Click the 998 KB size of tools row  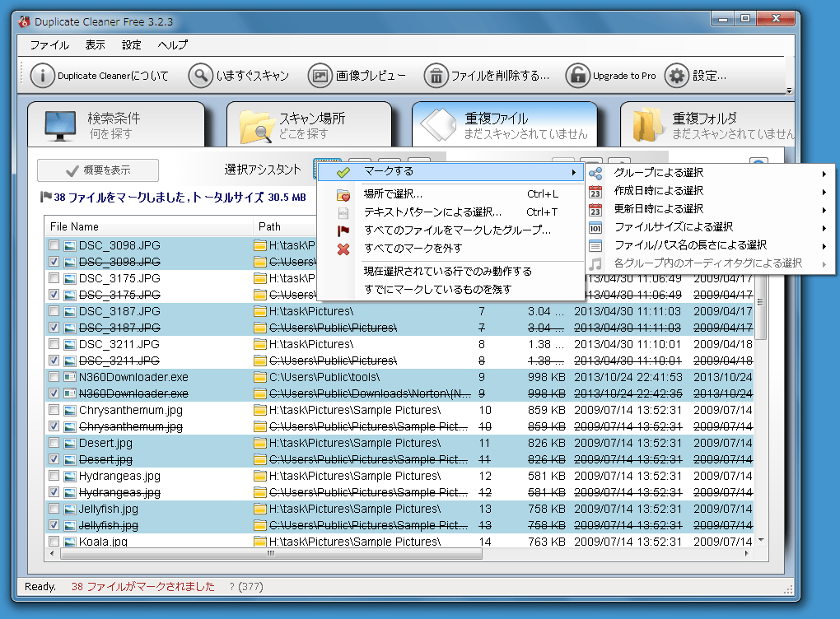coord(547,378)
